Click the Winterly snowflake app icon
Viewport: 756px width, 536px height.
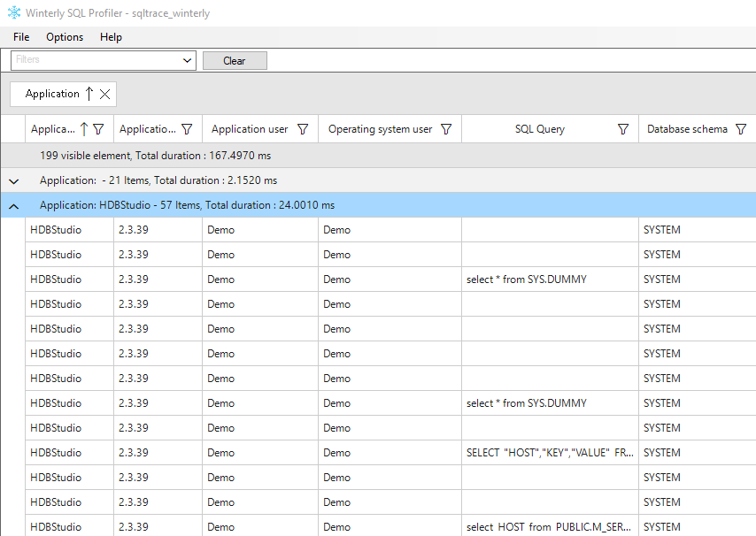click(x=14, y=12)
